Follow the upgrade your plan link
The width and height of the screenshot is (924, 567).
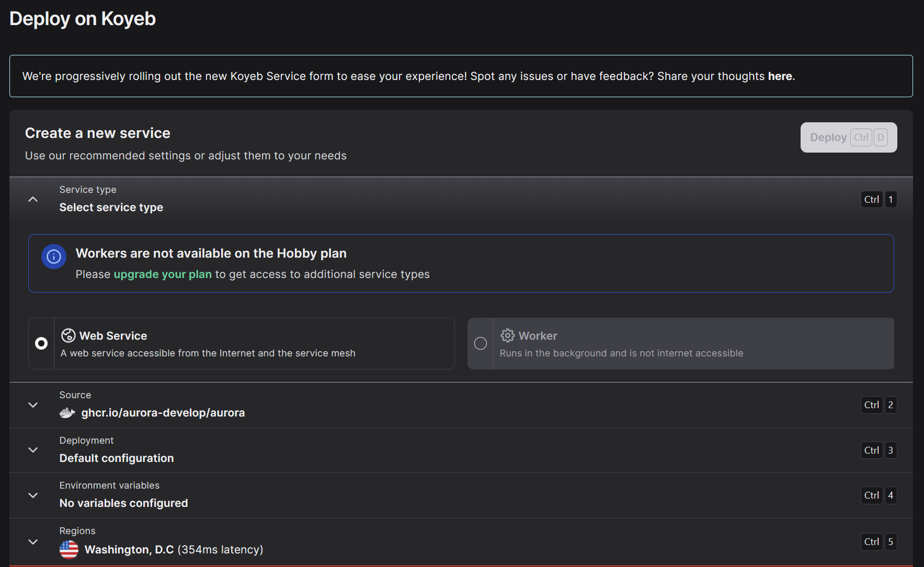(163, 274)
